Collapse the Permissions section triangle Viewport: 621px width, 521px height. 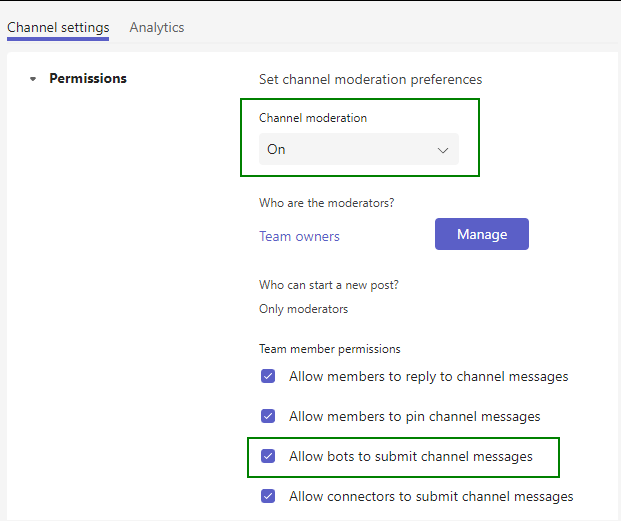click(x=33, y=79)
